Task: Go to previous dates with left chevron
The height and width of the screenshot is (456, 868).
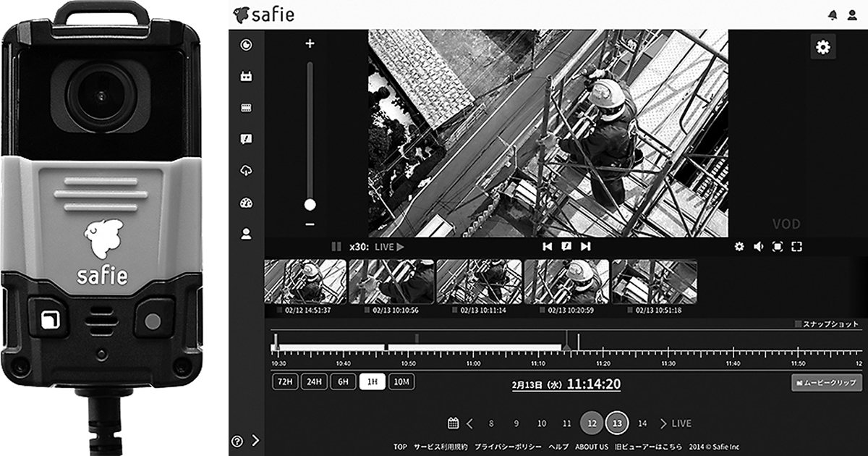Action: point(469,423)
